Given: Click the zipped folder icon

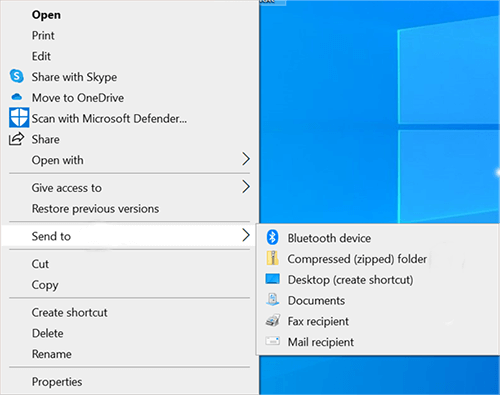Looking at the screenshot, I should pyautogui.click(x=272, y=258).
